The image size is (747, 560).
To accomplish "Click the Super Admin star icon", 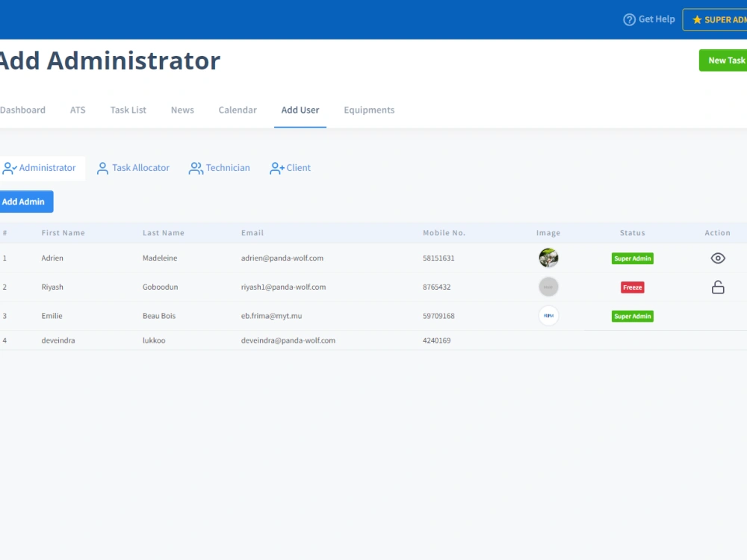I will 697,19.
